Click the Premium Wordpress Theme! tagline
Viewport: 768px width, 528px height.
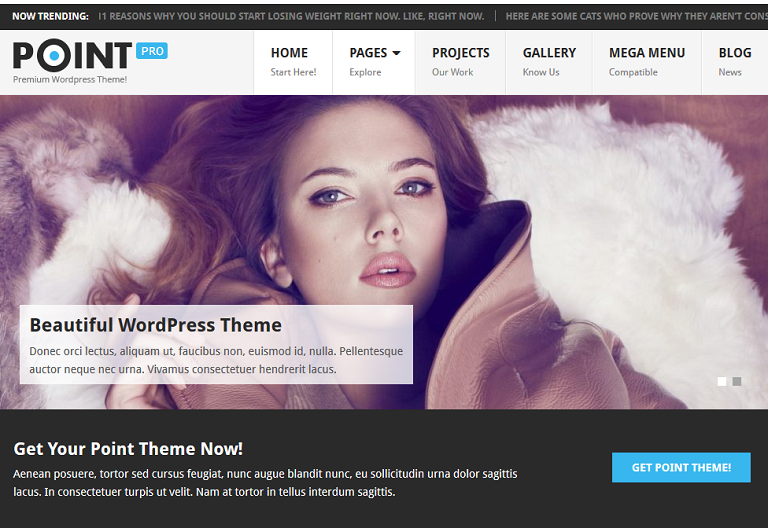click(70, 79)
